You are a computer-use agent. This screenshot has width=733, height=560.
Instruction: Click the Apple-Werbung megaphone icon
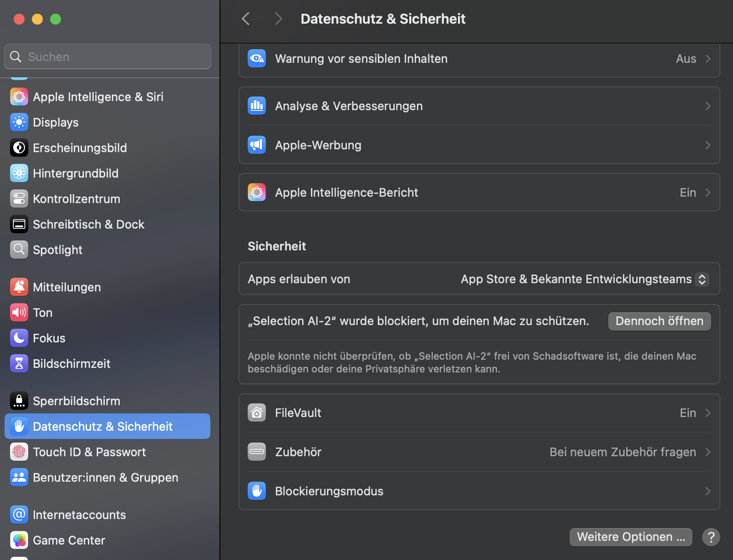pyautogui.click(x=257, y=145)
